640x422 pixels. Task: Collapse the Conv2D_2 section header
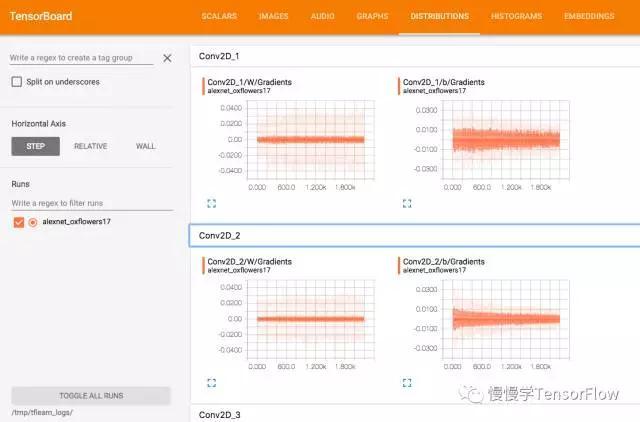tap(415, 235)
